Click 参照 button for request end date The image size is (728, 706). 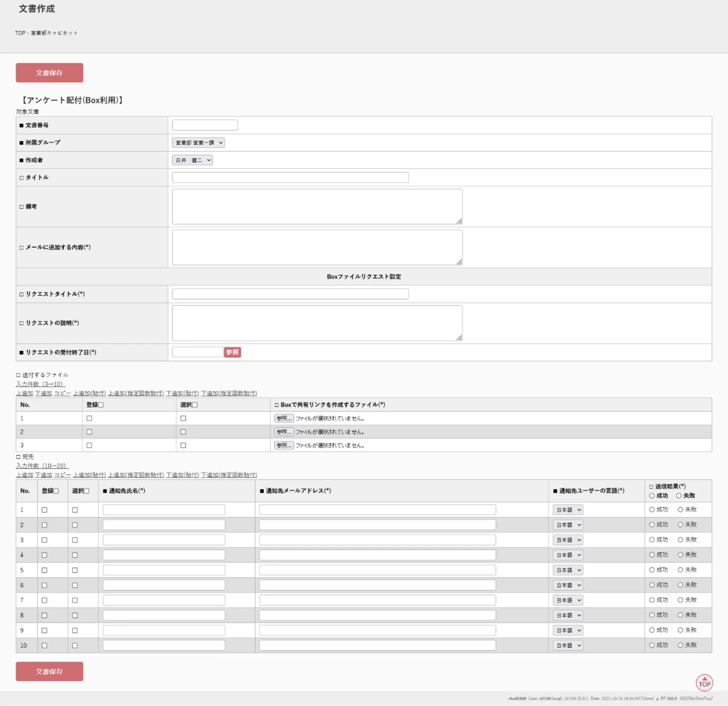click(233, 352)
